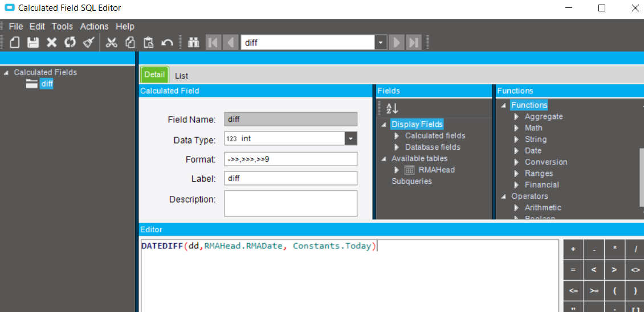The height and width of the screenshot is (312, 644).
Task: Go to first record navigation icon
Action: point(214,42)
